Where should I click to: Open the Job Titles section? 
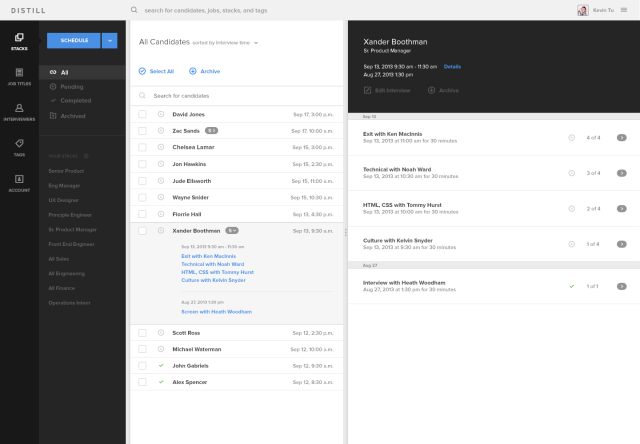point(19,76)
